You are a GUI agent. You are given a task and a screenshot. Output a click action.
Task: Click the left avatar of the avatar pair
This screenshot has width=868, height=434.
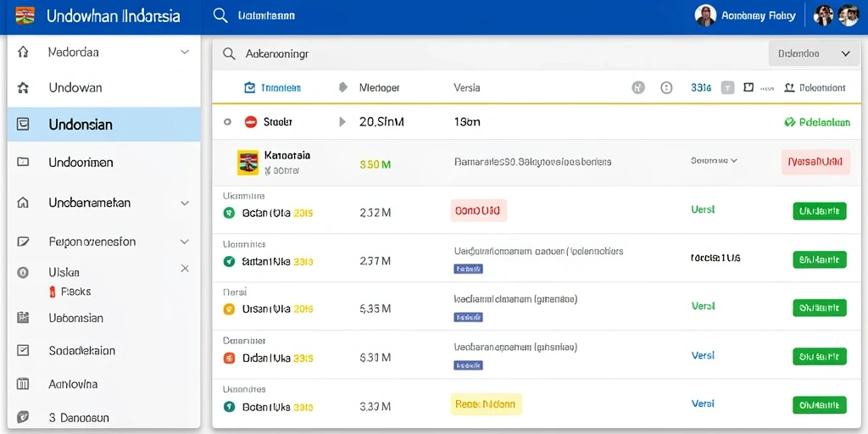823,15
